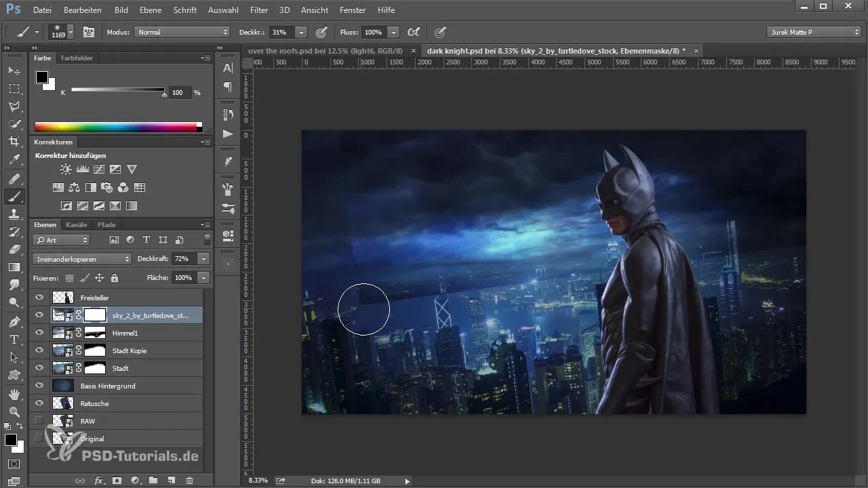The width and height of the screenshot is (868, 488).
Task: Open the Fluss flow slider arrow
Action: point(393,32)
